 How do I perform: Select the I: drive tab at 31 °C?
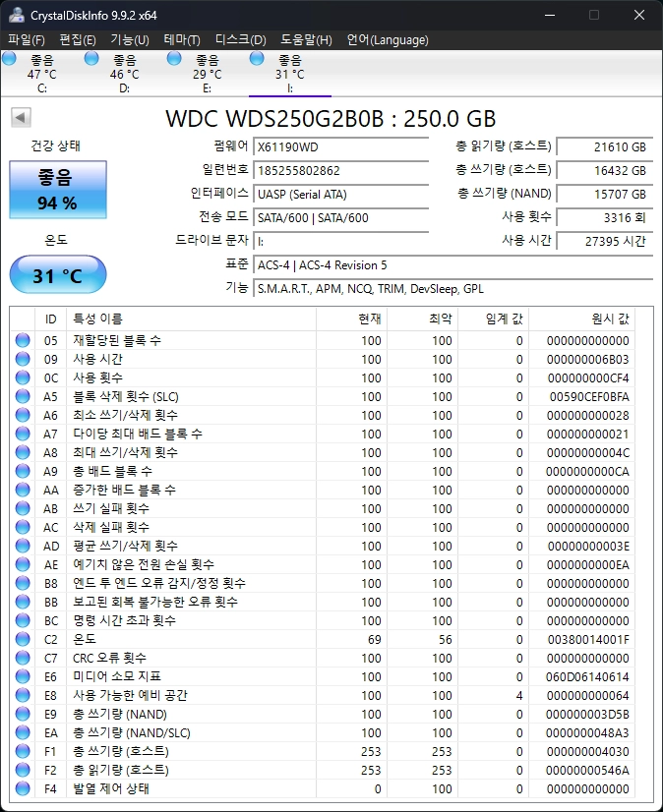[290, 73]
